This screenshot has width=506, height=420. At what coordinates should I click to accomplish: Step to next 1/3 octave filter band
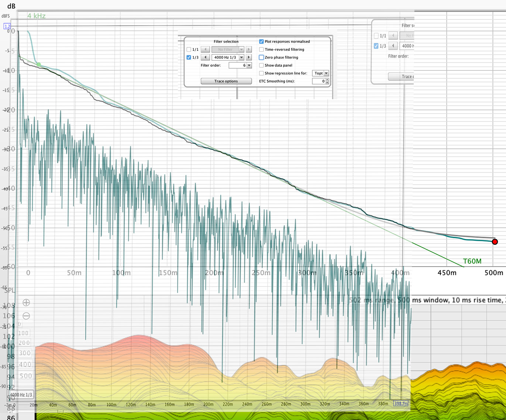tap(249, 58)
